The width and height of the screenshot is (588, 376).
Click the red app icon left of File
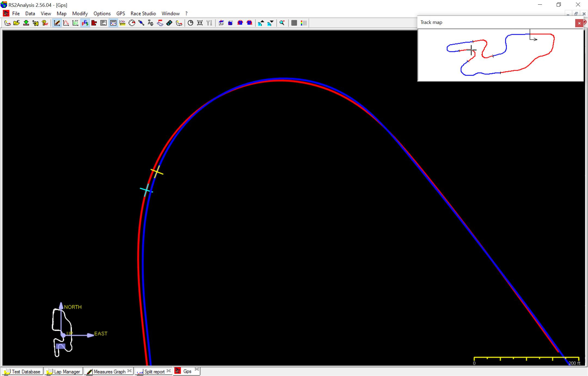click(6, 13)
